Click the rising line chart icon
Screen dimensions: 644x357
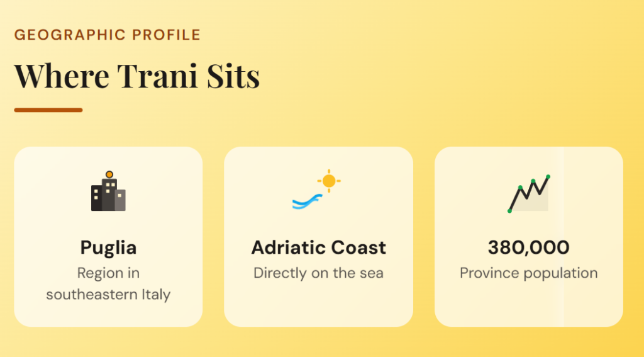(529, 193)
